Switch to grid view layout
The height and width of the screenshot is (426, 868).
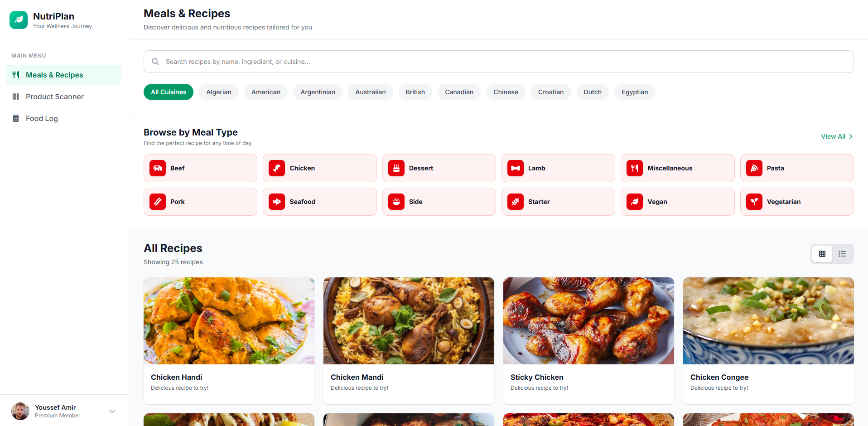[822, 254]
